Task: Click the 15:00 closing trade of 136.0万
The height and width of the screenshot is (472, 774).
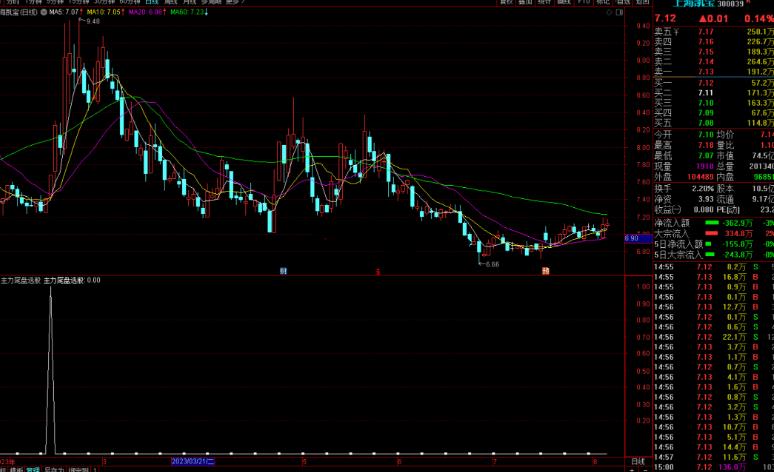Action: point(714,467)
